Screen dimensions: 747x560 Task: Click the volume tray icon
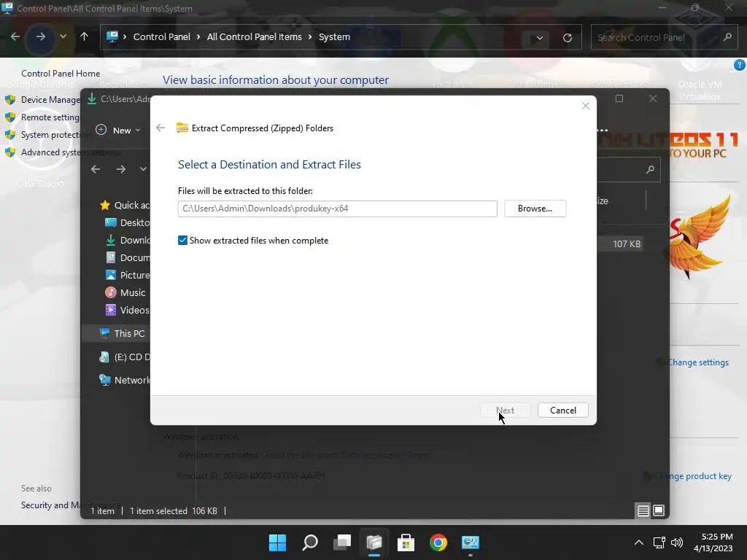(676, 542)
